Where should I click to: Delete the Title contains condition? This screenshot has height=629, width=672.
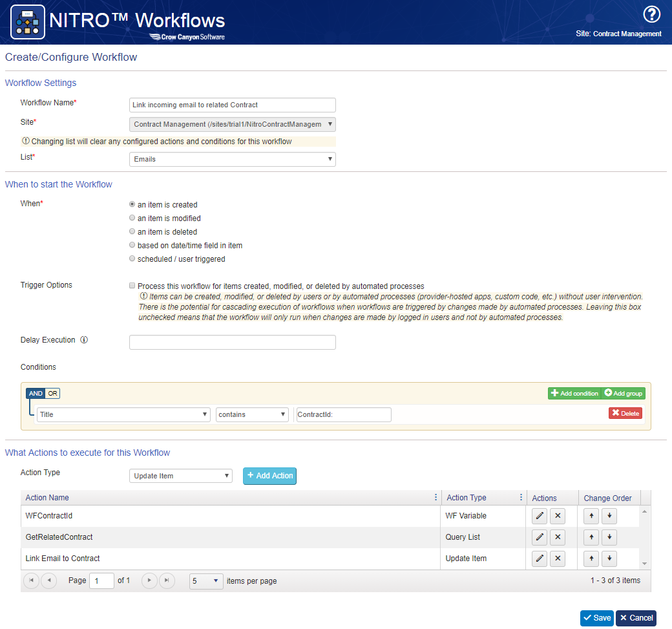(625, 413)
